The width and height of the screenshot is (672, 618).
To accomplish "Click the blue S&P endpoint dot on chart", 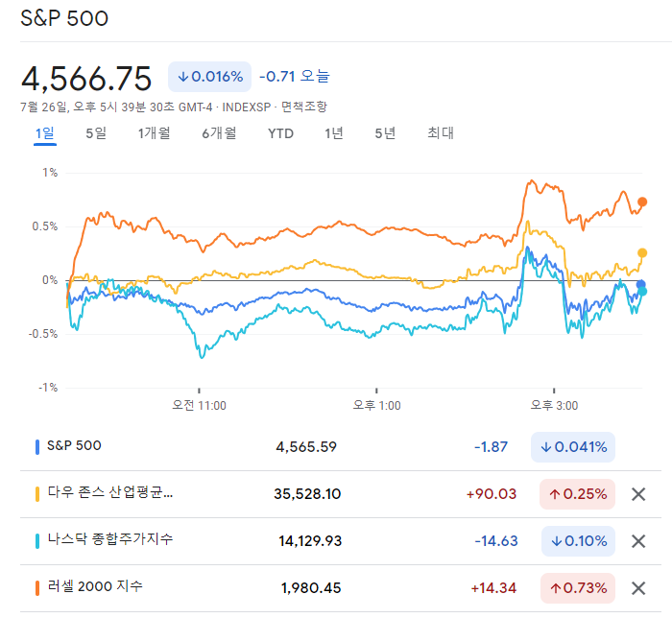I will 640,284.
